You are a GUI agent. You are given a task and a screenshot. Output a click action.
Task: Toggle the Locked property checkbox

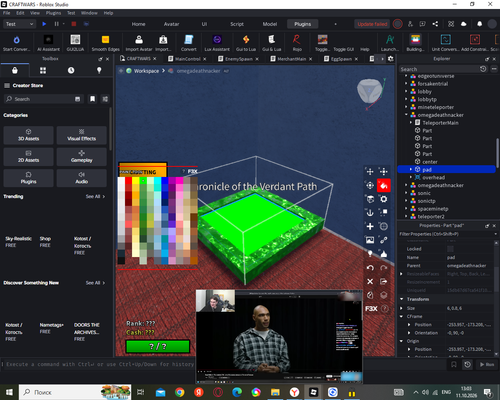click(450, 249)
